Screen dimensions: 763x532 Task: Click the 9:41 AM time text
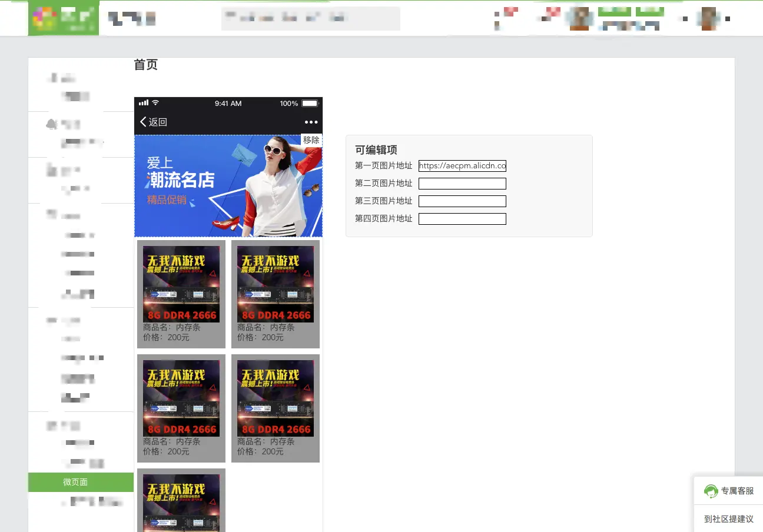228,104
